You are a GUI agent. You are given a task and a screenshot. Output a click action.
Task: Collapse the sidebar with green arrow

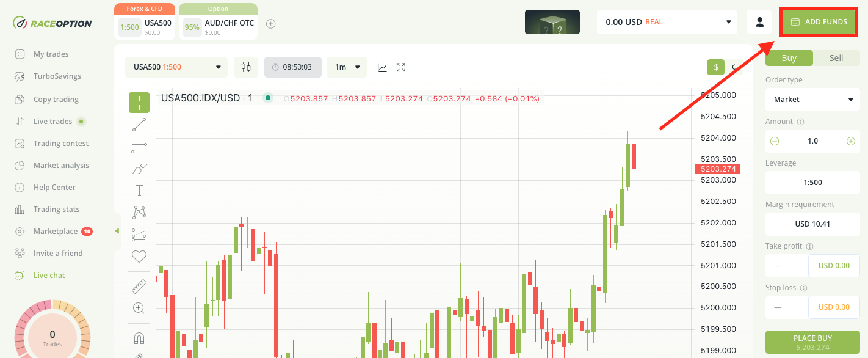(x=117, y=231)
